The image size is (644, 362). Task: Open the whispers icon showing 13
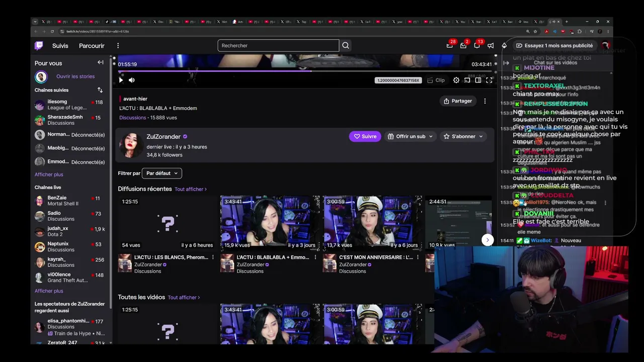[x=477, y=45]
